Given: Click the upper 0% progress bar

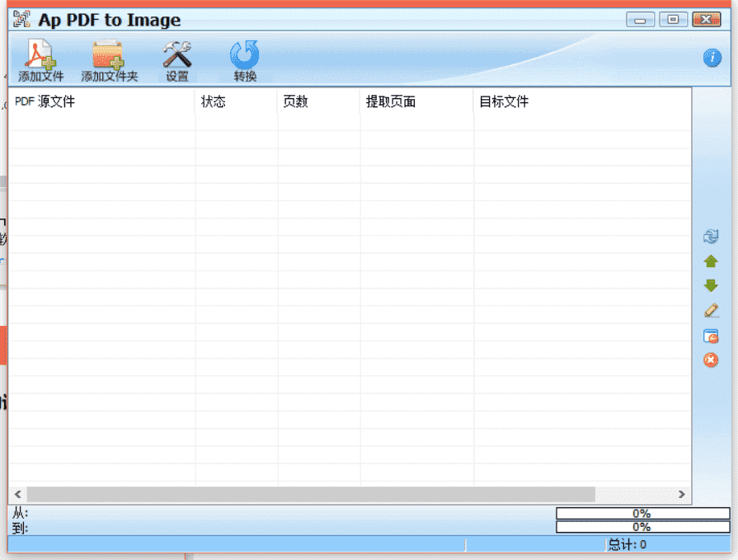Looking at the screenshot, I should pos(642,513).
